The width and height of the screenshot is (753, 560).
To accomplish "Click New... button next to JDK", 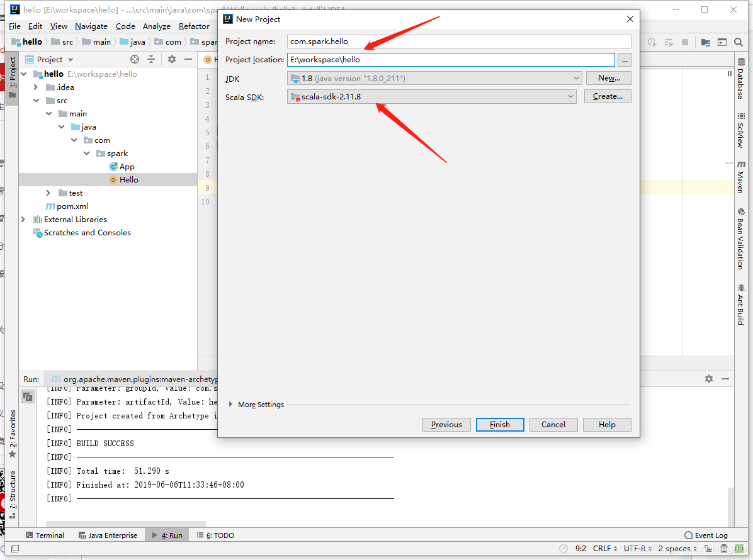I will pyautogui.click(x=608, y=78).
